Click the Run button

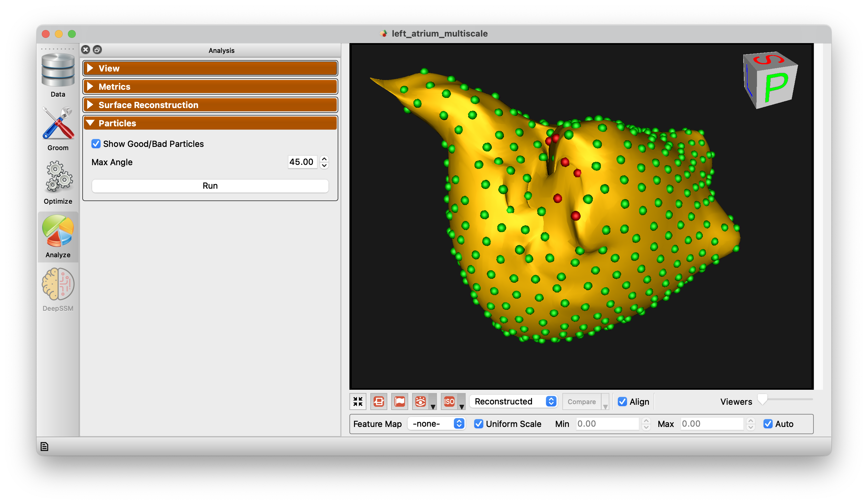[210, 186]
